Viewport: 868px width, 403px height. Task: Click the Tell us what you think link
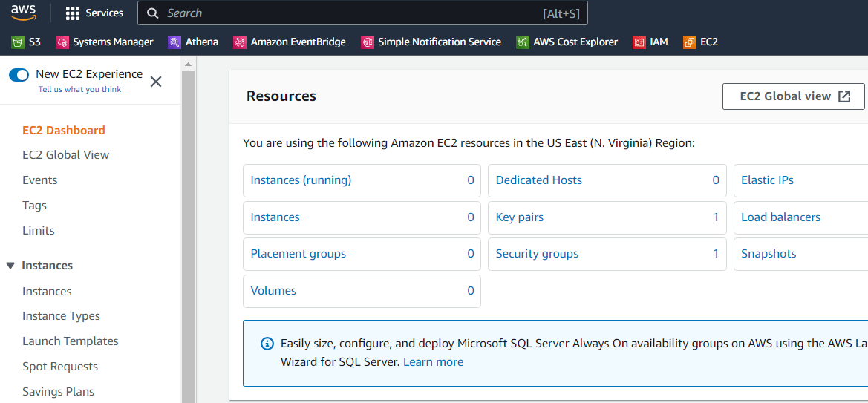click(x=79, y=89)
